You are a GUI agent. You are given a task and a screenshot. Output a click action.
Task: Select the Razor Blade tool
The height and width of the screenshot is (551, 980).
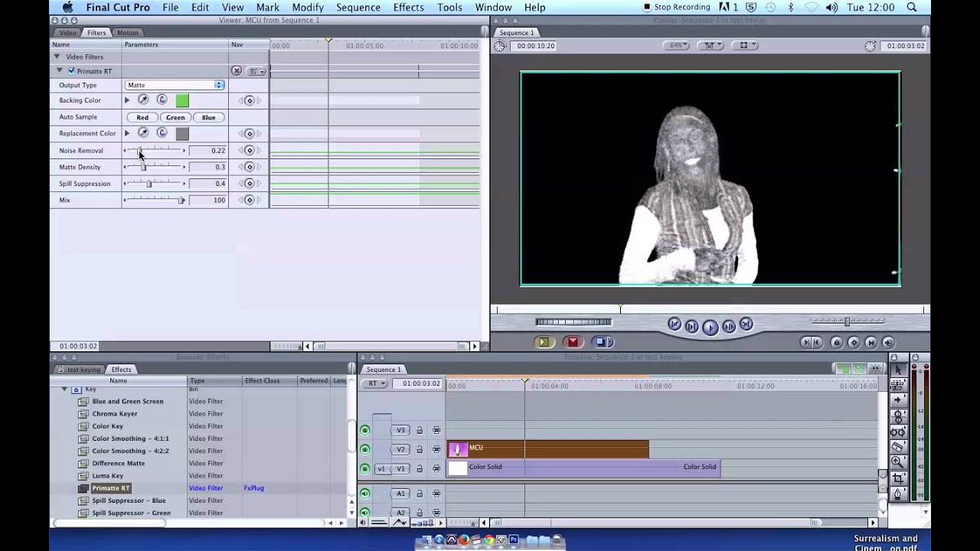coord(897,447)
